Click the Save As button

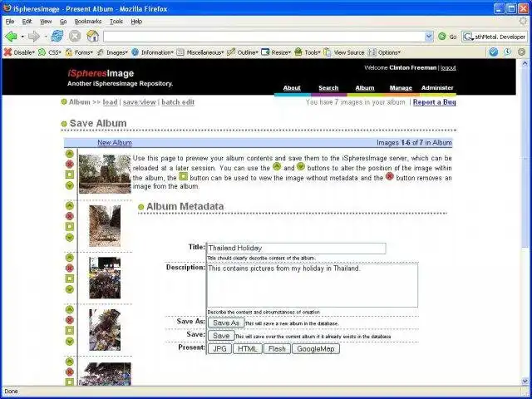(226, 323)
